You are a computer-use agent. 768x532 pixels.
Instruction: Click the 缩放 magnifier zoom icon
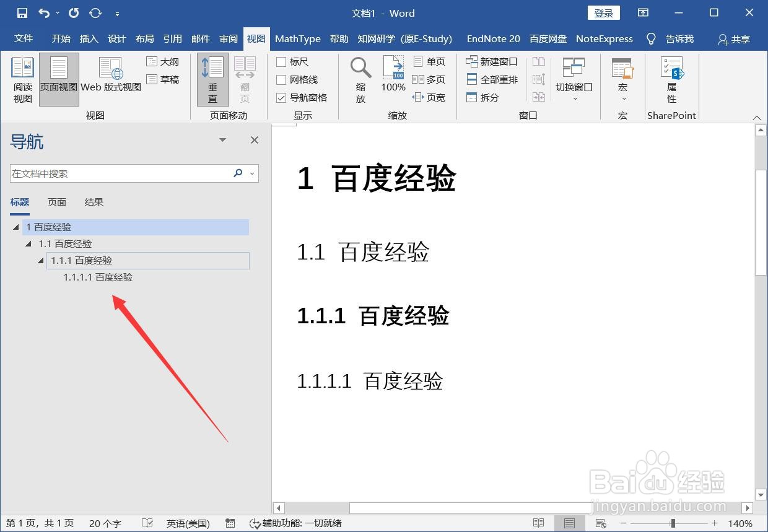pos(360,79)
